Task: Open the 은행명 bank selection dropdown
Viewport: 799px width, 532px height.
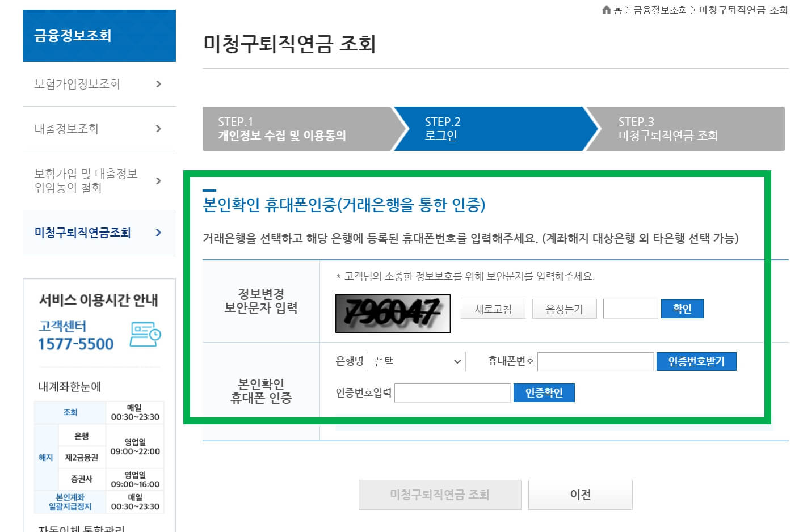Action: pos(416,361)
